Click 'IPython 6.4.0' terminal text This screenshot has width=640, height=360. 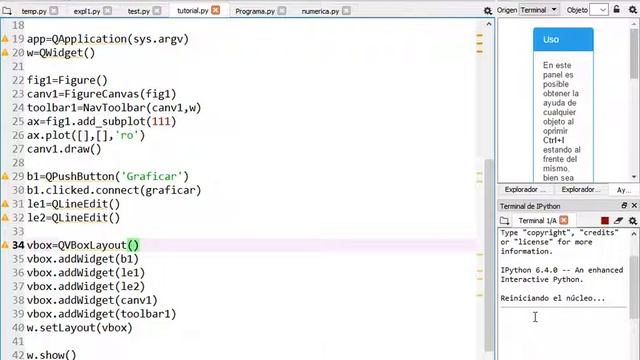click(529, 270)
